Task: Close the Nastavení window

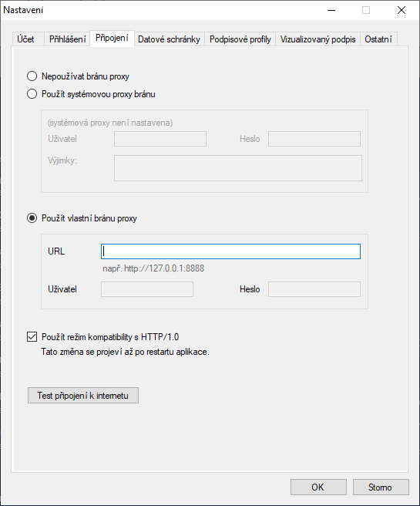Action: coord(402,10)
